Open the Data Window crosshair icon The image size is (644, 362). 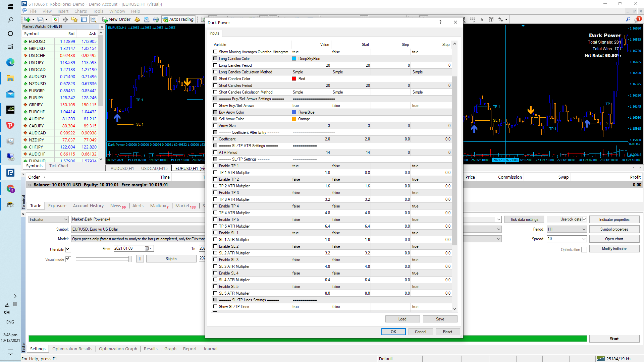65,19
